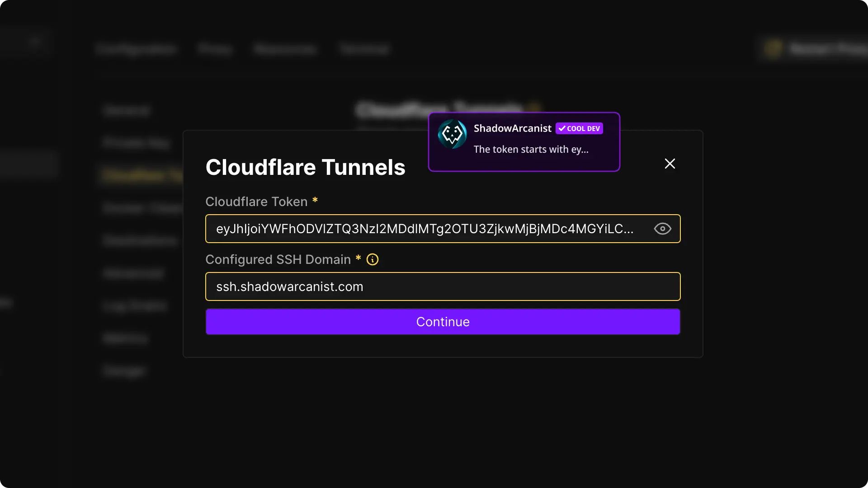This screenshot has width=868, height=488.
Task: Click info icon beside Configured SSH Domain
Action: pos(373,259)
